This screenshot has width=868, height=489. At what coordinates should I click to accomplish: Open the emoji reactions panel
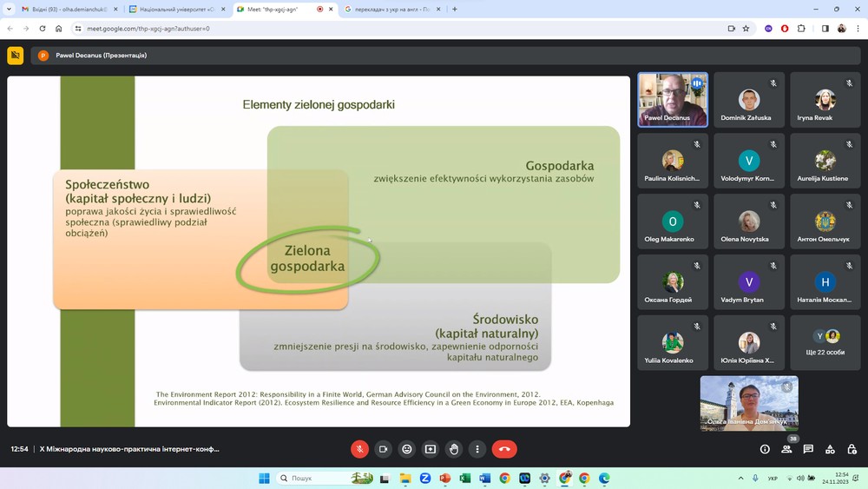(406, 449)
